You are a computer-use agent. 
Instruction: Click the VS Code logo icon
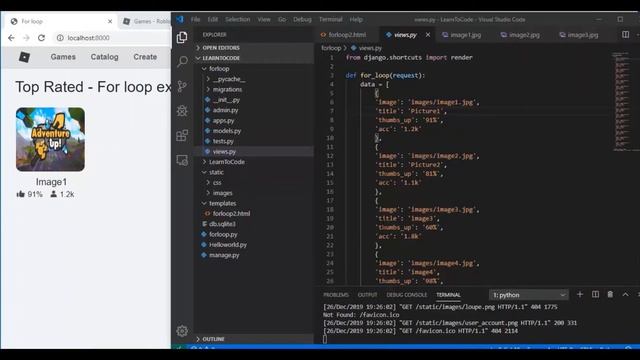[180, 19]
